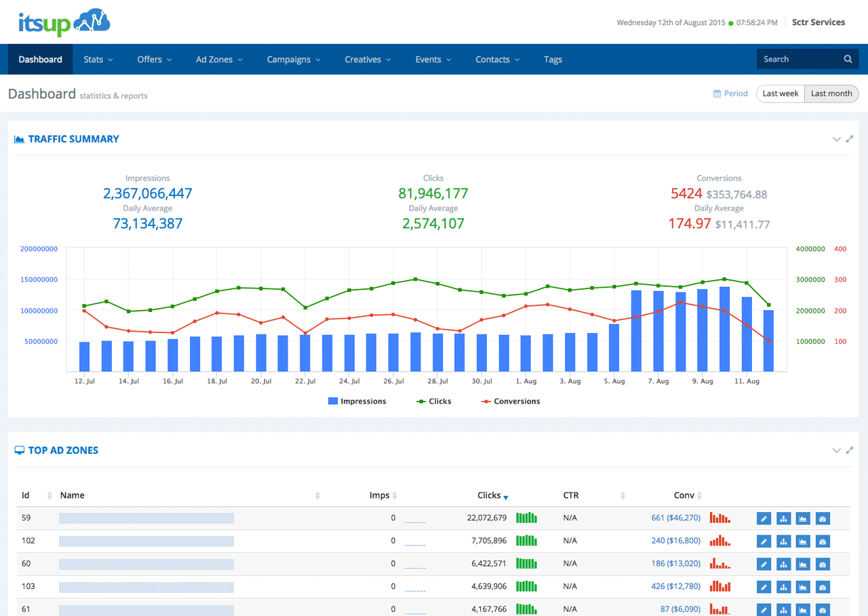Image resolution: width=868 pixels, height=616 pixels.
Task: Expand Top Ad Zones panel to fullscreen
Action: click(x=850, y=450)
